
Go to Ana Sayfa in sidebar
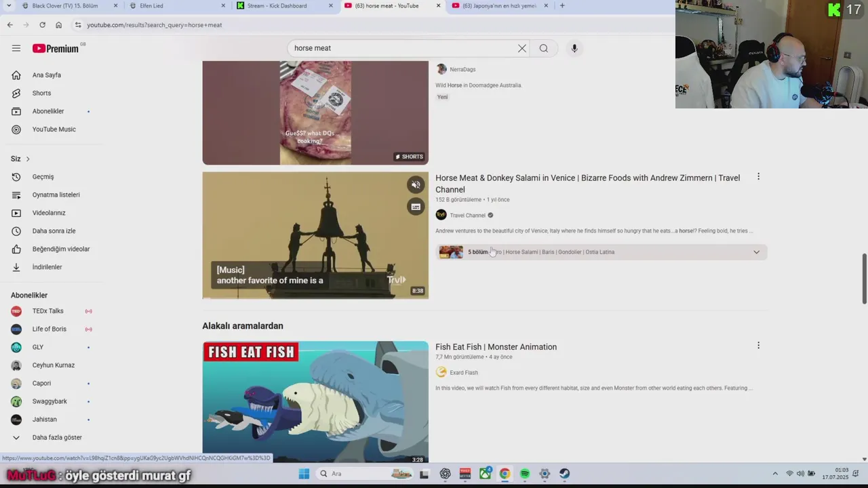pyautogui.click(x=47, y=75)
